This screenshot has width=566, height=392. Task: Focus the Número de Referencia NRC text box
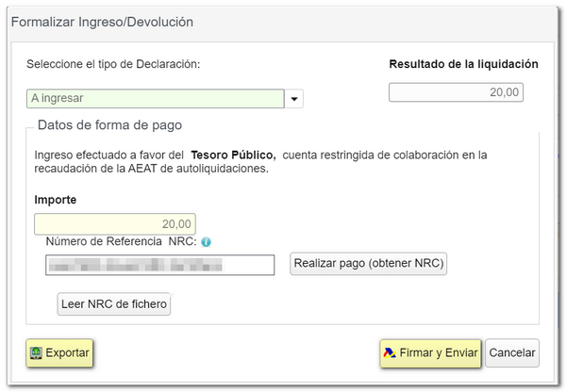158,265
